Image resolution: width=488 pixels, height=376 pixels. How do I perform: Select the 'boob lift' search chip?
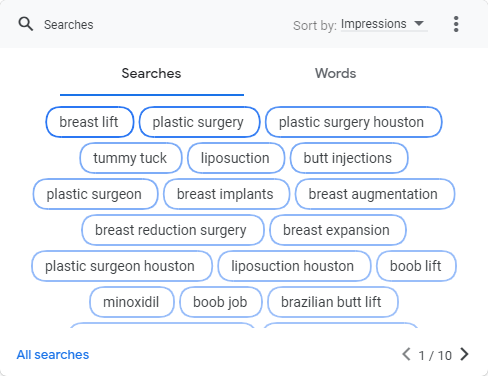416,266
